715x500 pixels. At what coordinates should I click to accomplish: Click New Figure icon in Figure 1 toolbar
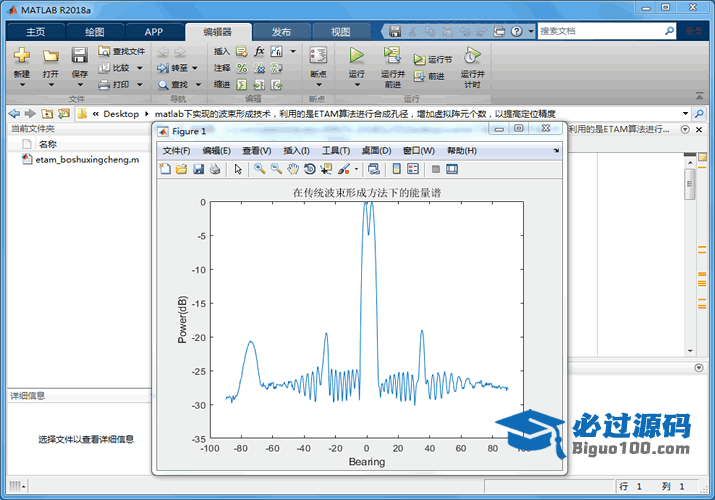(x=165, y=169)
